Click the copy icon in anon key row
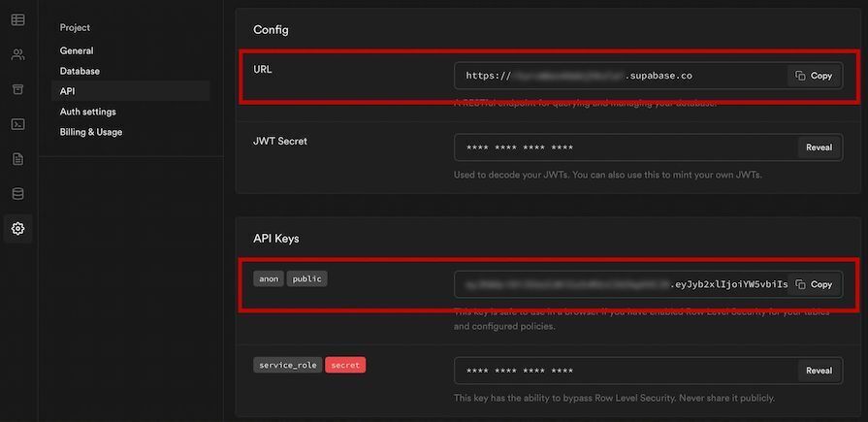This screenshot has height=422, width=868. [x=800, y=284]
